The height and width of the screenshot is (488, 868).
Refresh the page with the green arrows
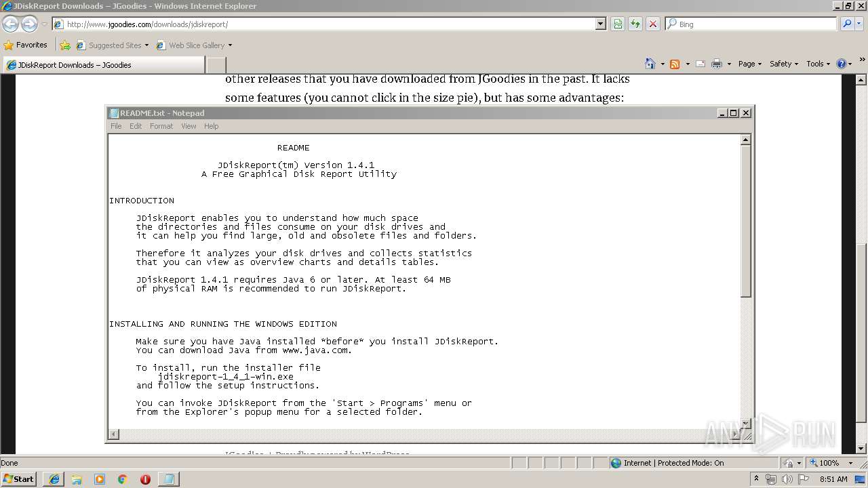635,24
